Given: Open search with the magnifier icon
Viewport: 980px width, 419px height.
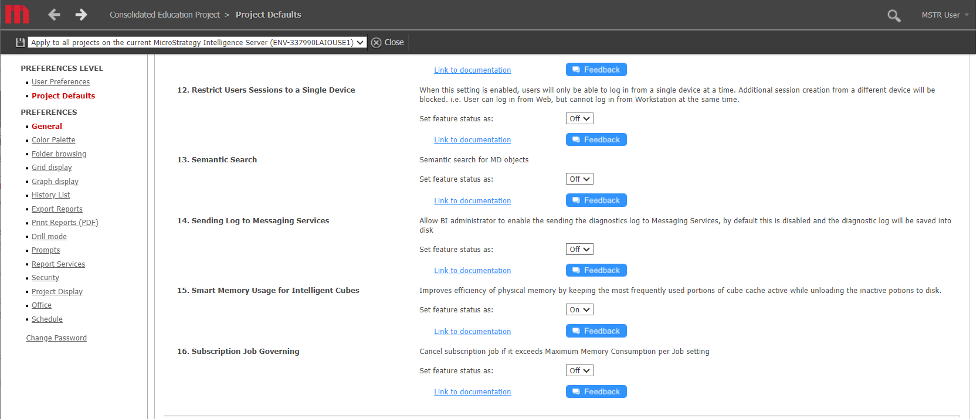Looking at the screenshot, I should [893, 16].
